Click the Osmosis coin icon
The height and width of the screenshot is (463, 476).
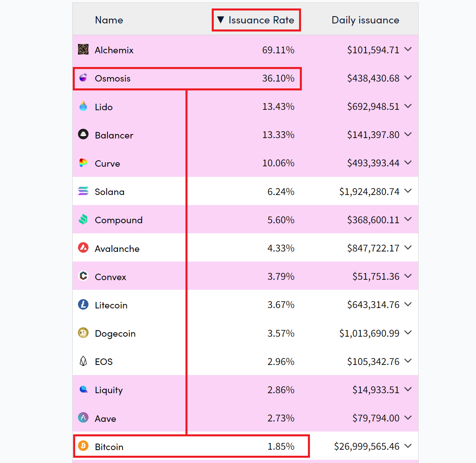83,78
